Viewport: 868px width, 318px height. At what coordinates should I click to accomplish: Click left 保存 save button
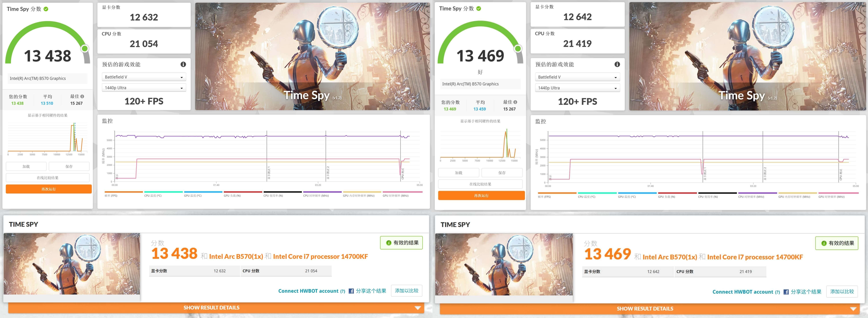tap(69, 166)
